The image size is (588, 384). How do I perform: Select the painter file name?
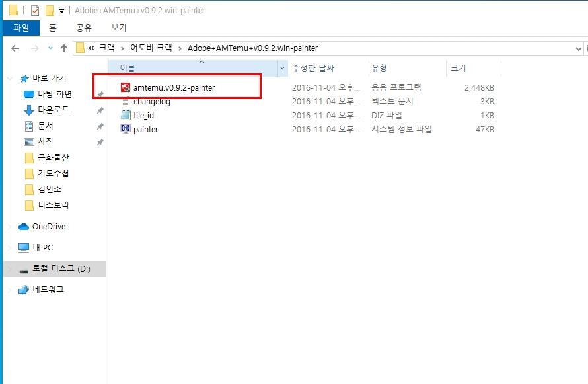[x=146, y=130]
